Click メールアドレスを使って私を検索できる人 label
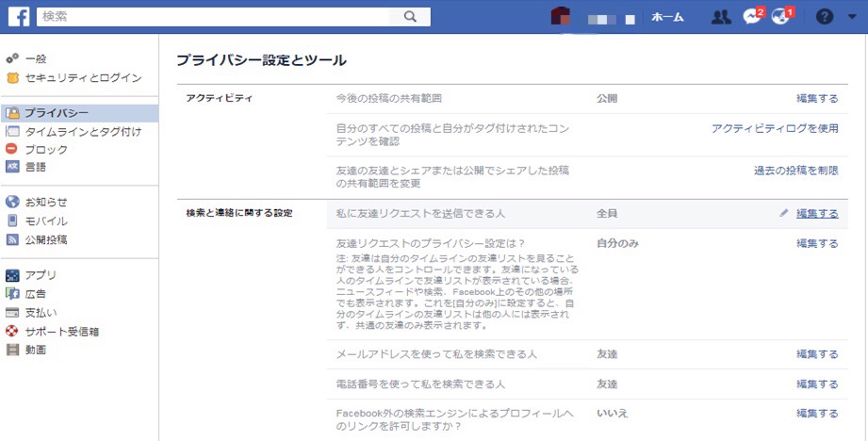Viewport: 868px width, 441px height. click(436, 354)
